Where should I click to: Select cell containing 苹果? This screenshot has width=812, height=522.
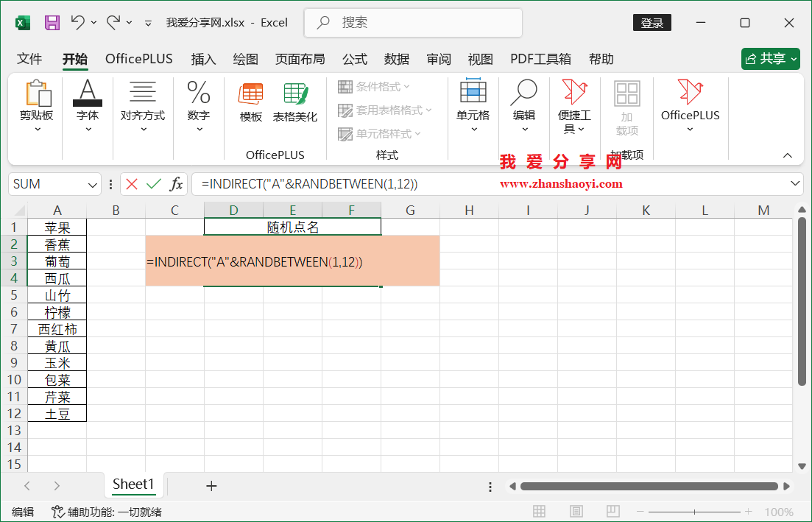(x=57, y=227)
